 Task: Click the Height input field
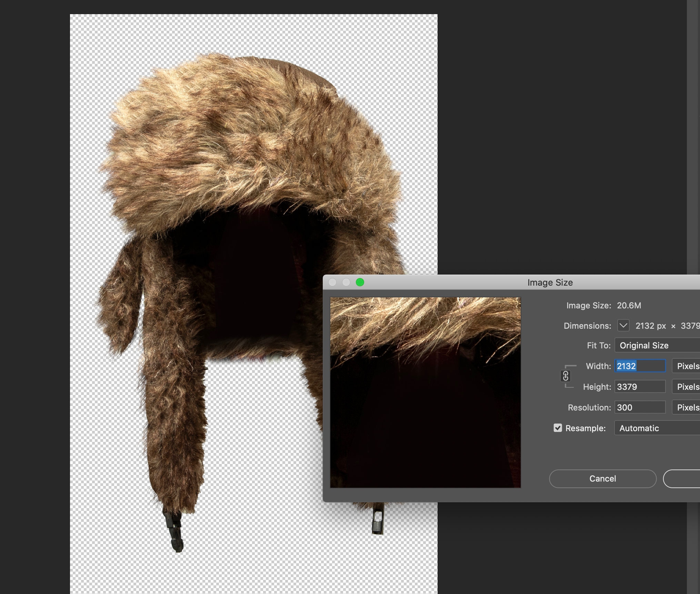click(640, 387)
